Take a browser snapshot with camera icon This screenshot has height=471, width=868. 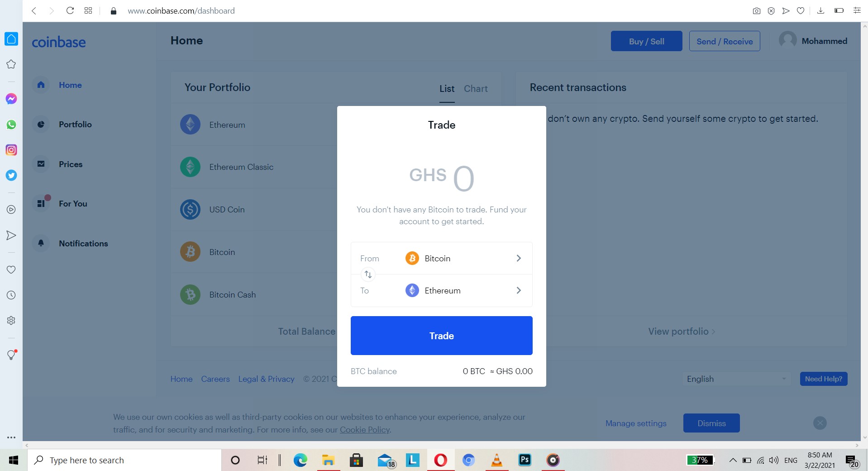pos(756,11)
